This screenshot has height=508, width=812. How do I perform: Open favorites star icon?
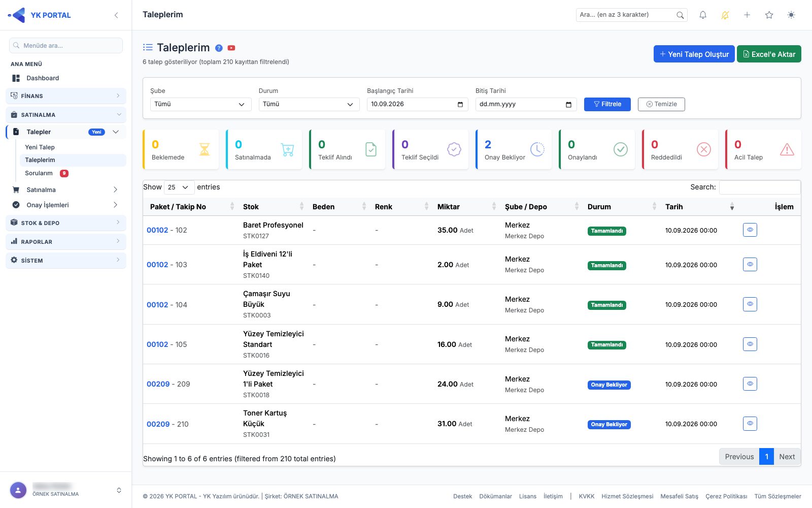(x=769, y=15)
